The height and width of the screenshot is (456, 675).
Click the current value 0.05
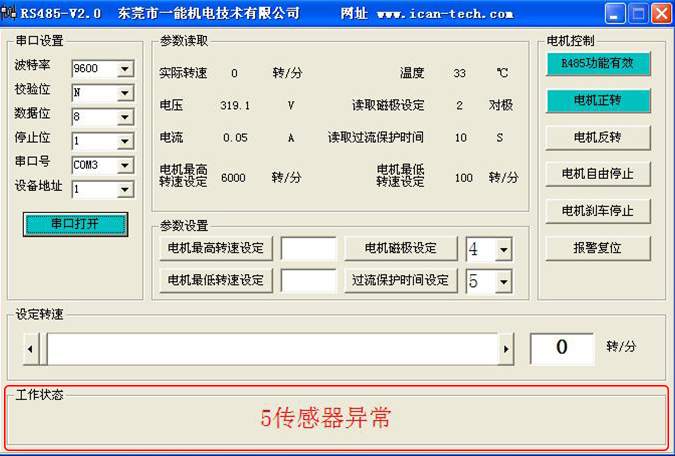[235, 138]
